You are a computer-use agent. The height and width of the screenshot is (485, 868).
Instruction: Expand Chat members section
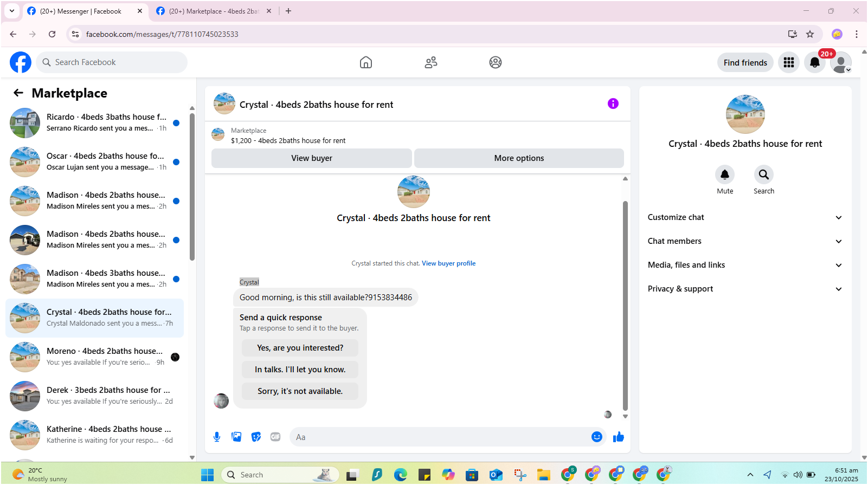[745, 241]
